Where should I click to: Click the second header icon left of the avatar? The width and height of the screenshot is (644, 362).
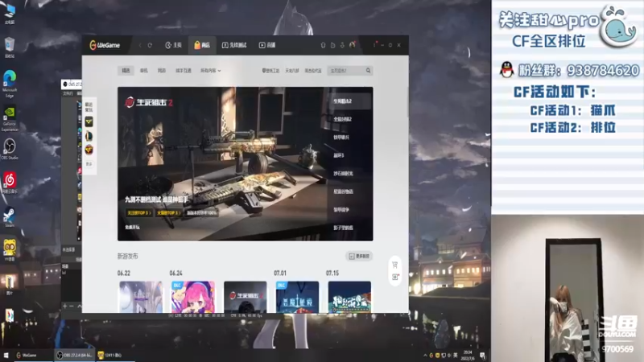[x=332, y=45]
